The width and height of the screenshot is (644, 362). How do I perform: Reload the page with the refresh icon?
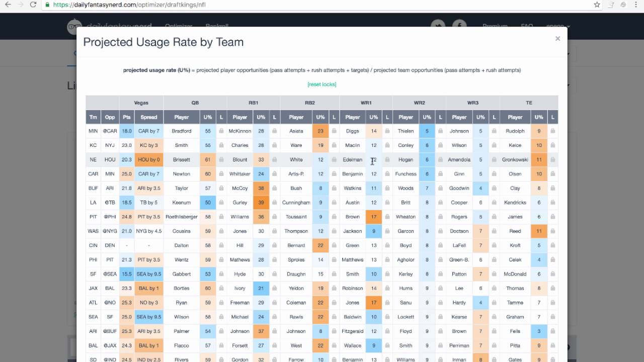tap(33, 5)
